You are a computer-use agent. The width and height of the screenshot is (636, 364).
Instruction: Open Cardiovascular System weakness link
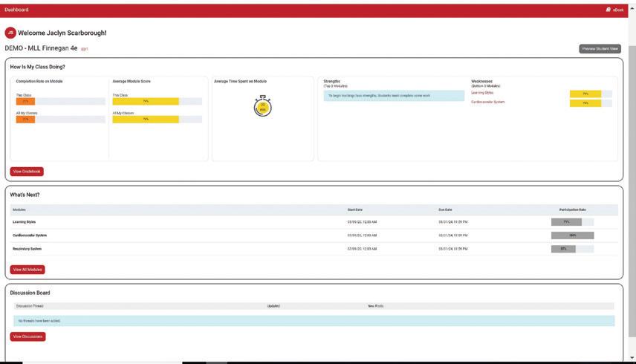(488, 103)
